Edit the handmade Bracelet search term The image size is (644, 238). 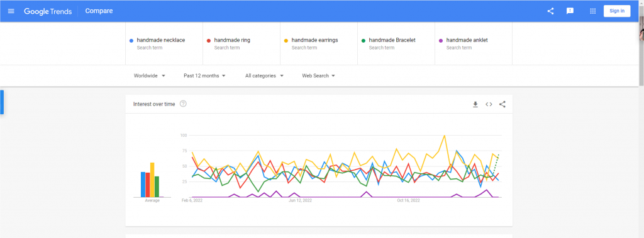click(396, 43)
